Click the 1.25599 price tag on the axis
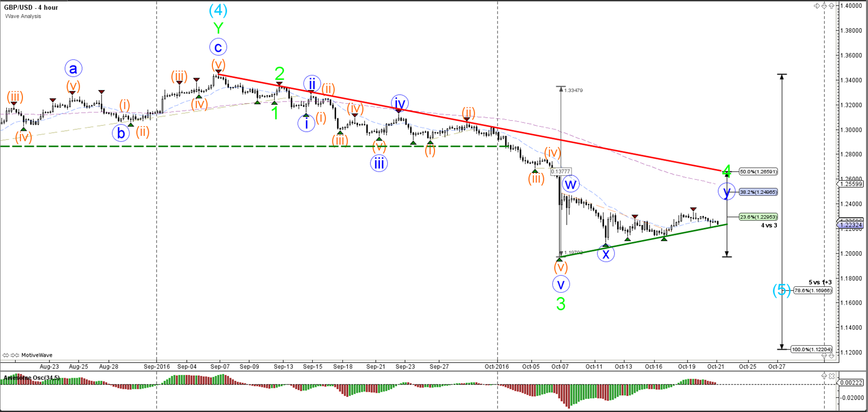The height and width of the screenshot is (412, 868). [x=851, y=184]
